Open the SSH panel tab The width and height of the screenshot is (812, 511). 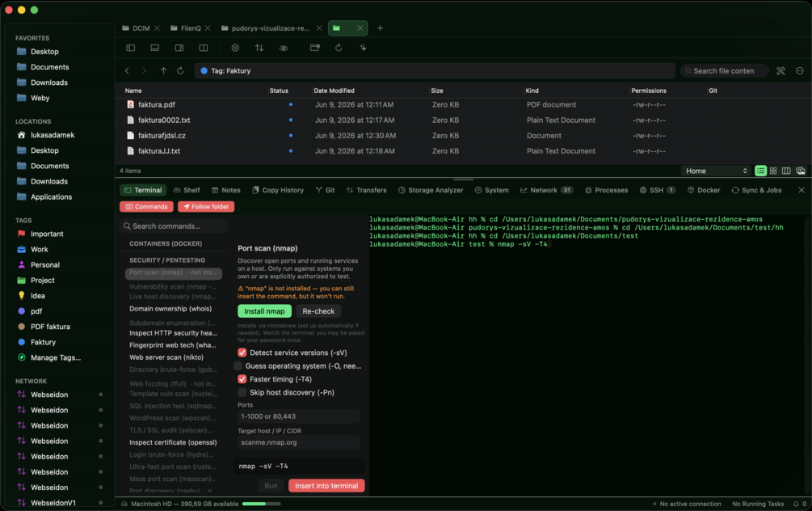(x=657, y=190)
